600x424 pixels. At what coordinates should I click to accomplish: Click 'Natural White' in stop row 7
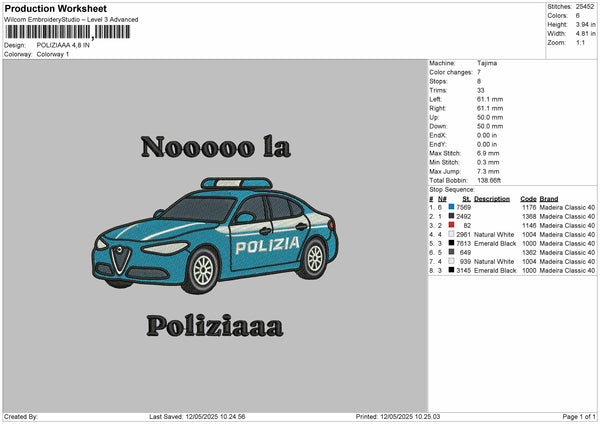(494, 261)
